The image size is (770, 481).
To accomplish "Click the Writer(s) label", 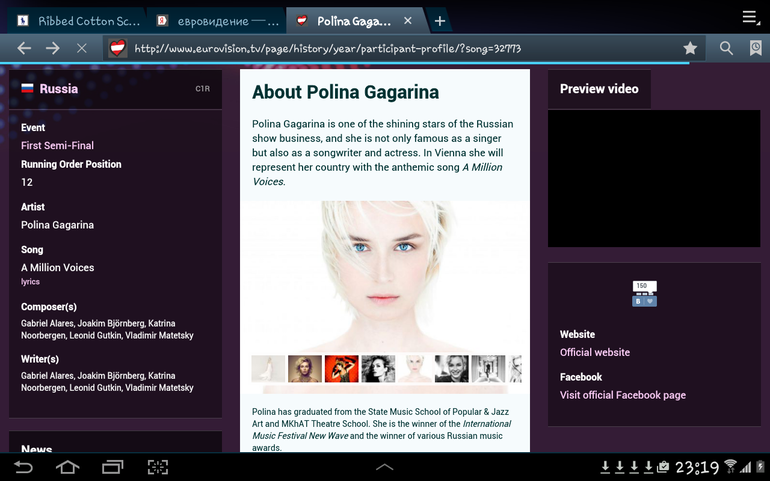I will [x=40, y=359].
